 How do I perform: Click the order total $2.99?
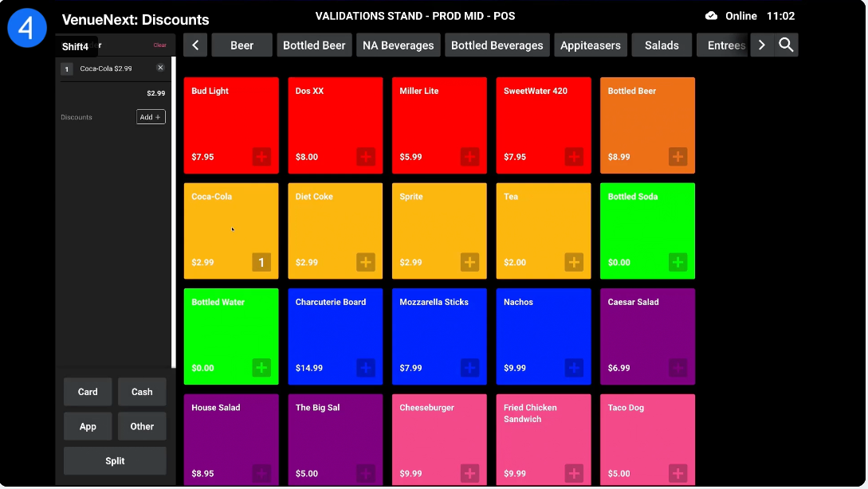tap(155, 93)
